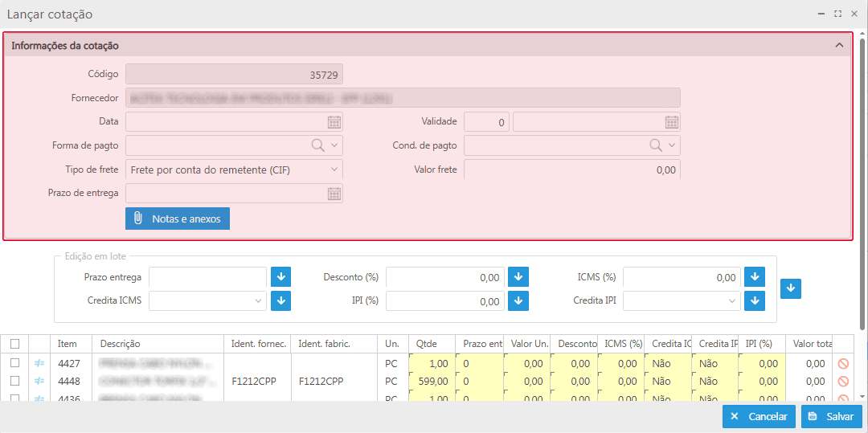The height and width of the screenshot is (433, 868).
Task: Open the Prazo de entrega calendar icon
Action: pos(334,194)
